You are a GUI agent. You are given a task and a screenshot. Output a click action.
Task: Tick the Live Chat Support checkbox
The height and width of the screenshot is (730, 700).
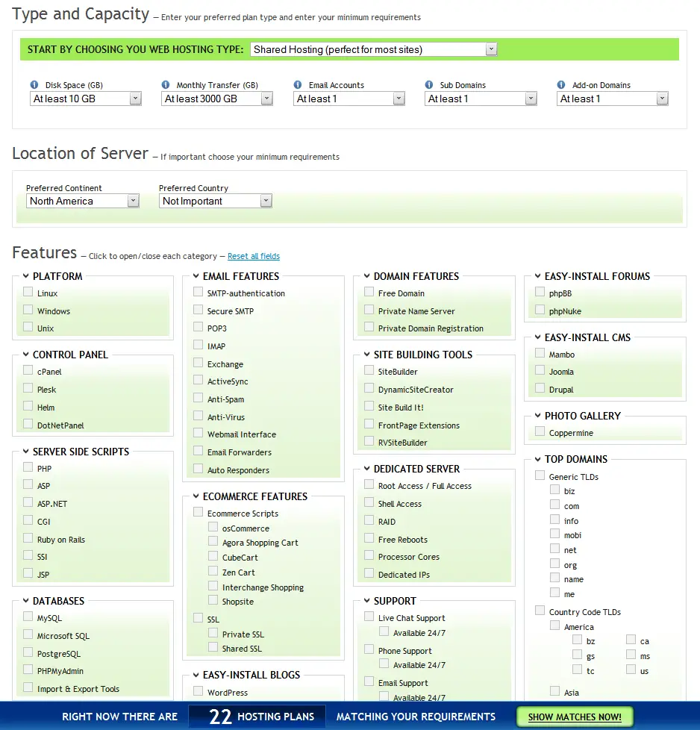(x=369, y=617)
